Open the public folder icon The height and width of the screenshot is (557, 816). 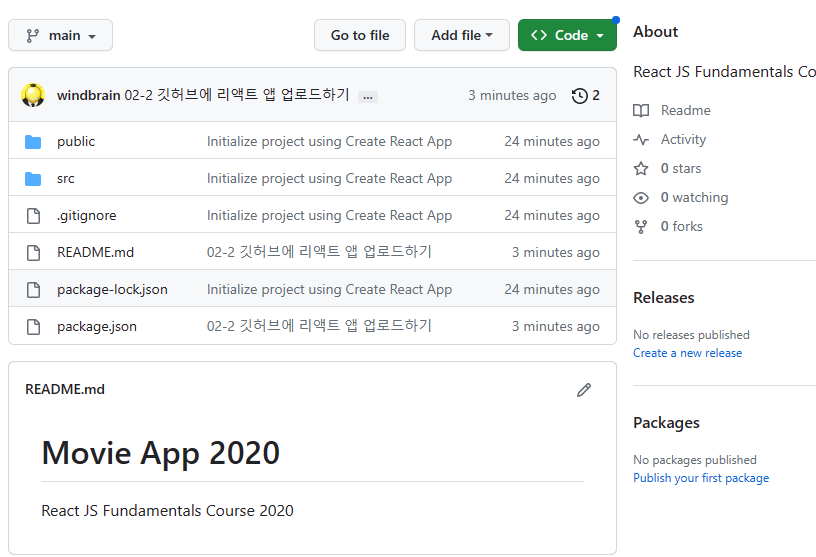pyautogui.click(x=33, y=142)
